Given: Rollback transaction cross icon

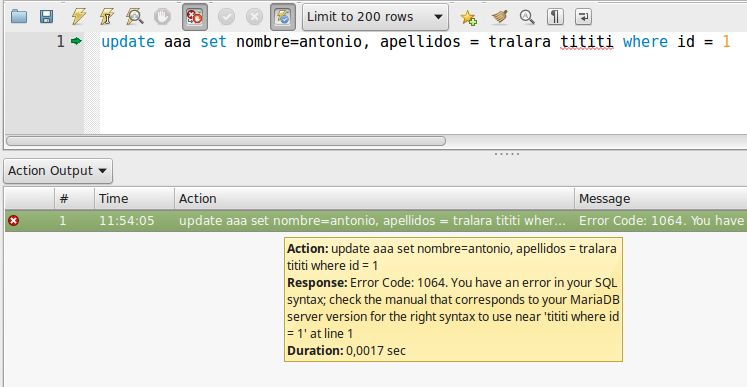Looking at the screenshot, I should coord(254,17).
